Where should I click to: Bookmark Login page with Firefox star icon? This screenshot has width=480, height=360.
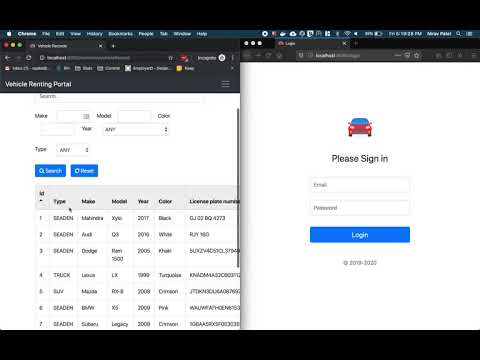tap(417, 55)
